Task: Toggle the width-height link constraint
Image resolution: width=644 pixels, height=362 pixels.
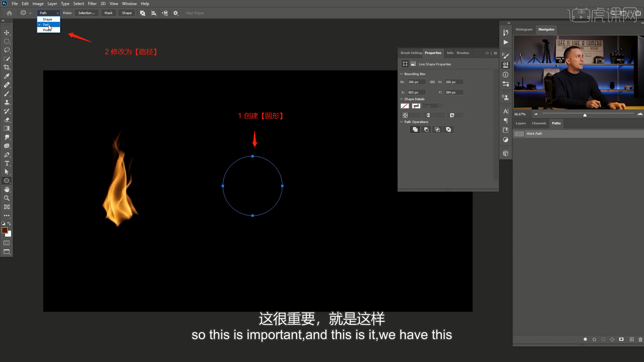Action: coord(432,82)
